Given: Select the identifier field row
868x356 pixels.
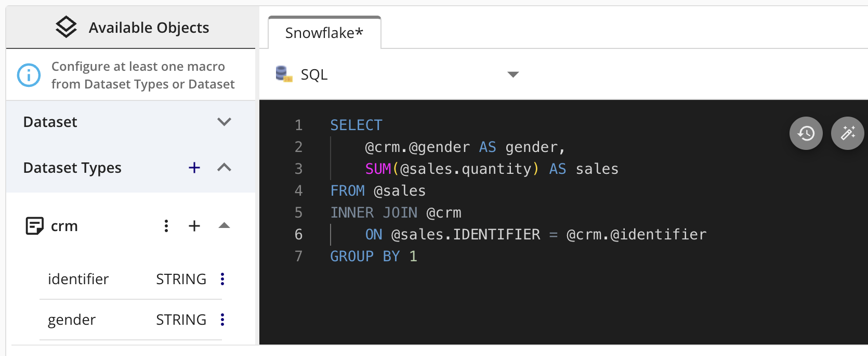Looking at the screenshot, I should (78, 279).
